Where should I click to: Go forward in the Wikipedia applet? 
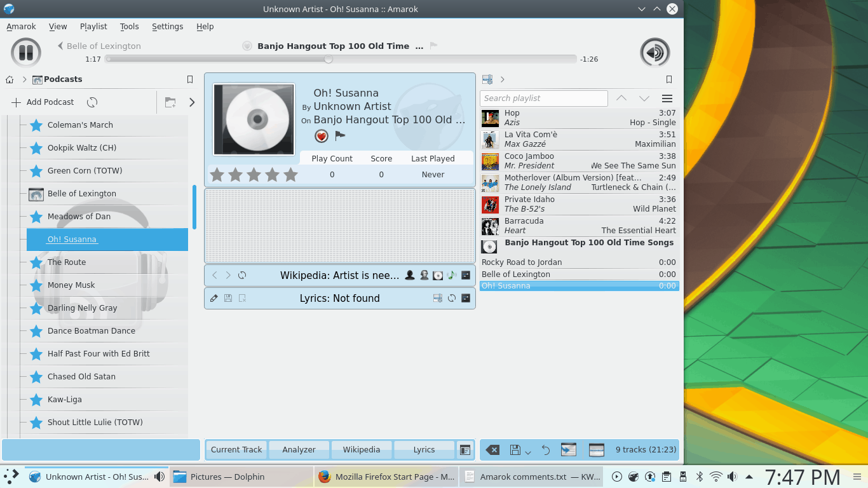pyautogui.click(x=228, y=275)
